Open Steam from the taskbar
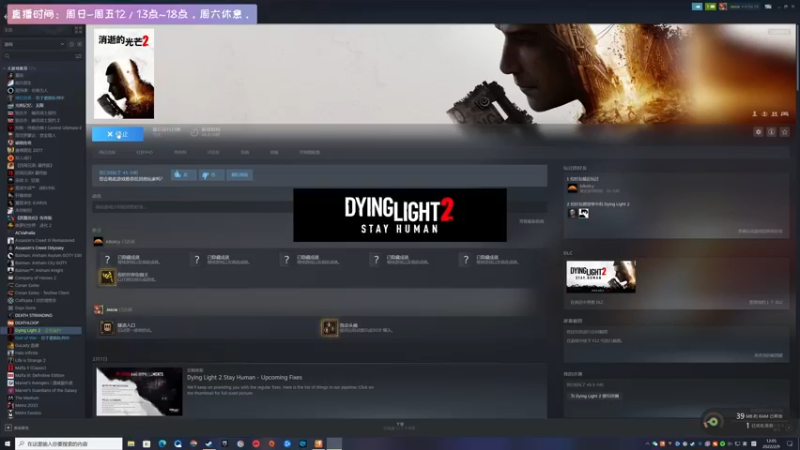 point(209,444)
